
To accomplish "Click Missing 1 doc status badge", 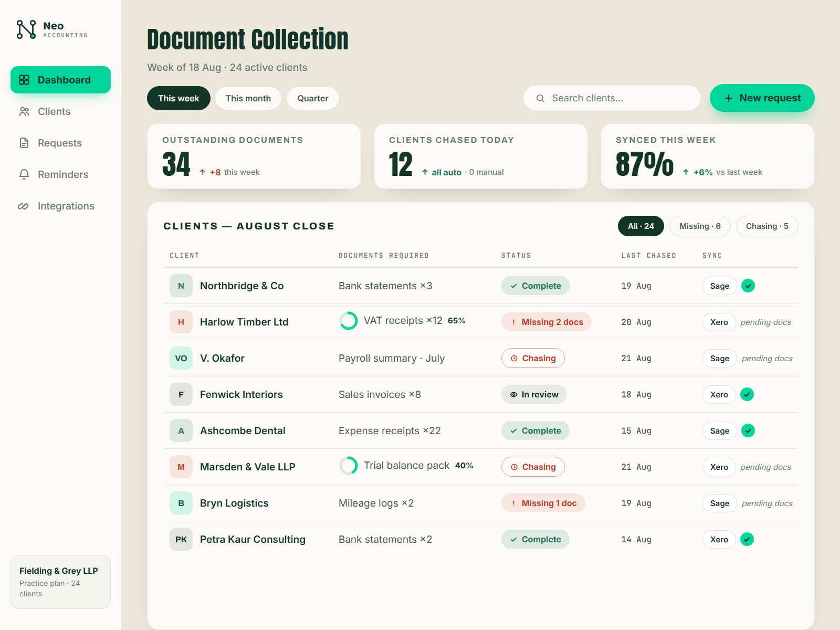I will click(543, 503).
